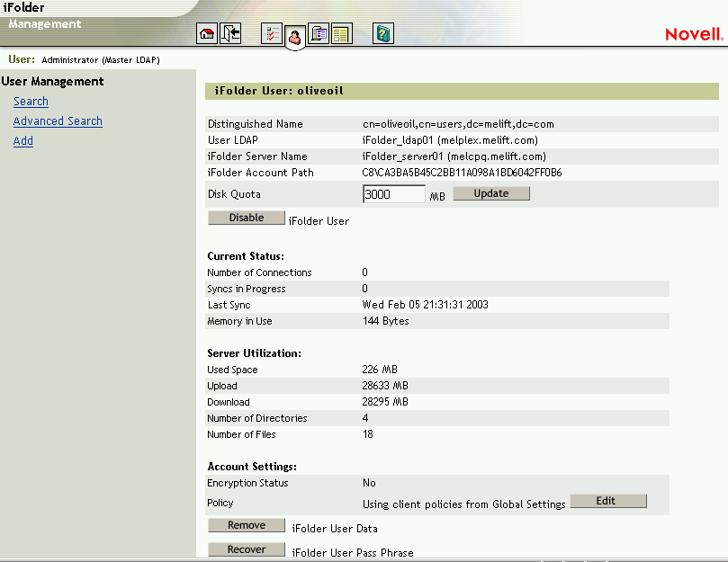Click the Encryption Status value No

tap(369, 483)
